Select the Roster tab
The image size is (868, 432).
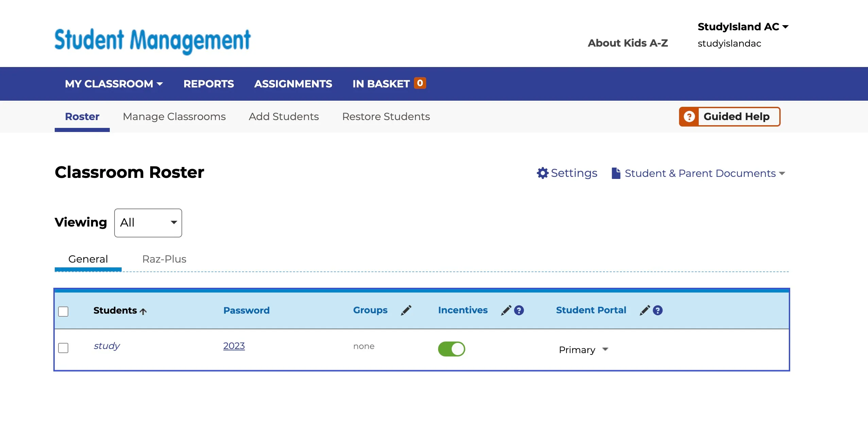(82, 117)
